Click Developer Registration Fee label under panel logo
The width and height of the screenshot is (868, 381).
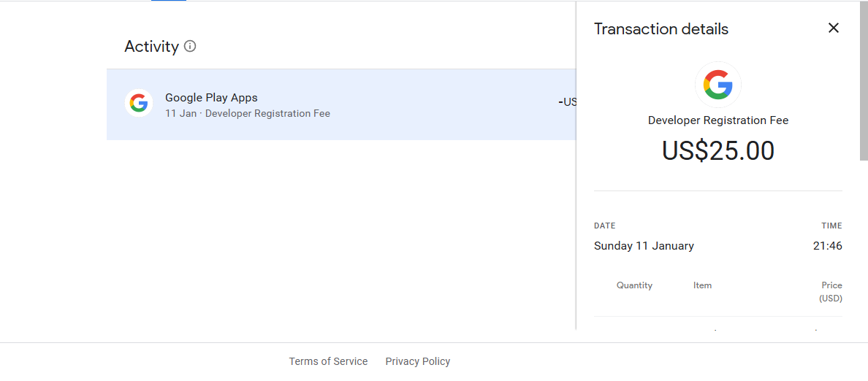(x=717, y=120)
